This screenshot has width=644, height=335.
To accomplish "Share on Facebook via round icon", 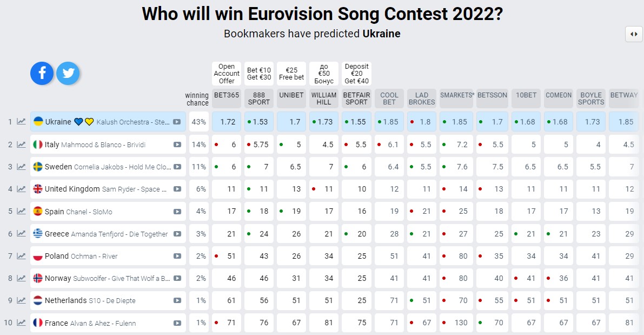I will click(x=42, y=73).
